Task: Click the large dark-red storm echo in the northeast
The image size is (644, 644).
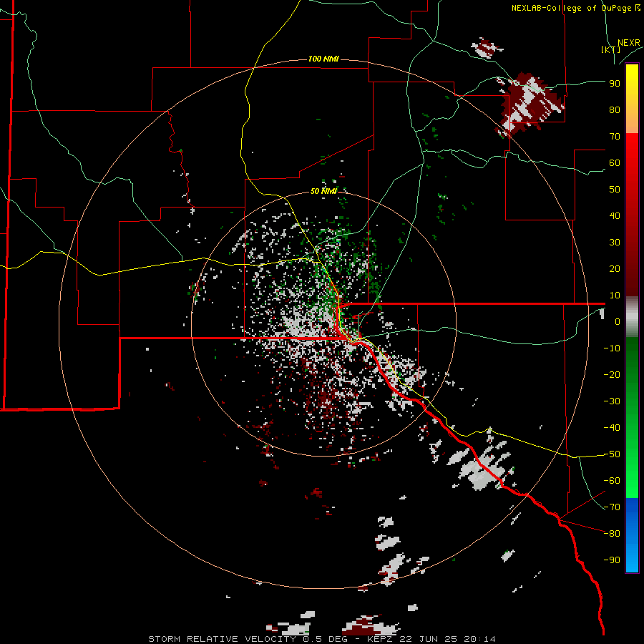Action: [x=531, y=103]
